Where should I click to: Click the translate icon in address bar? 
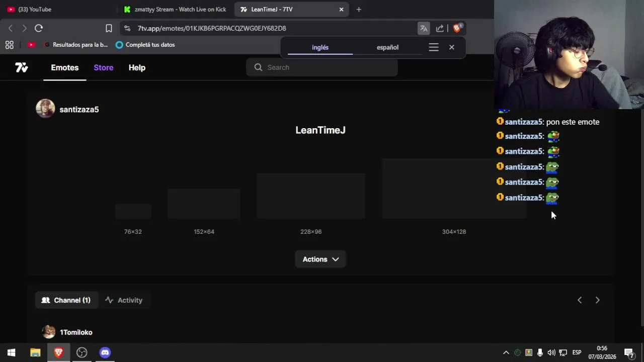[424, 28]
